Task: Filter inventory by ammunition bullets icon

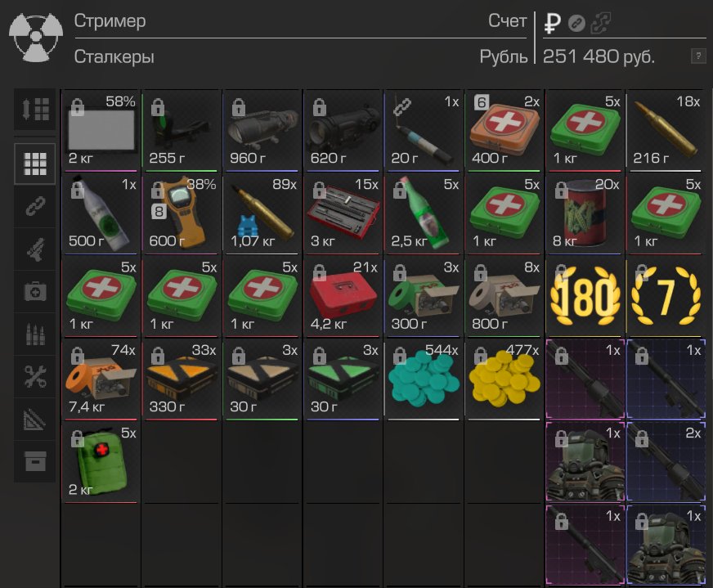Action: coord(35,334)
